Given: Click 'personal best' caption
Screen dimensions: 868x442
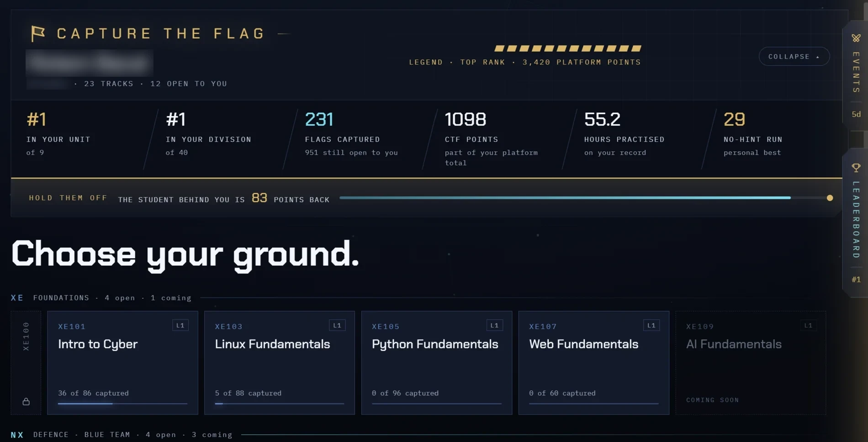Looking at the screenshot, I should (x=752, y=153).
